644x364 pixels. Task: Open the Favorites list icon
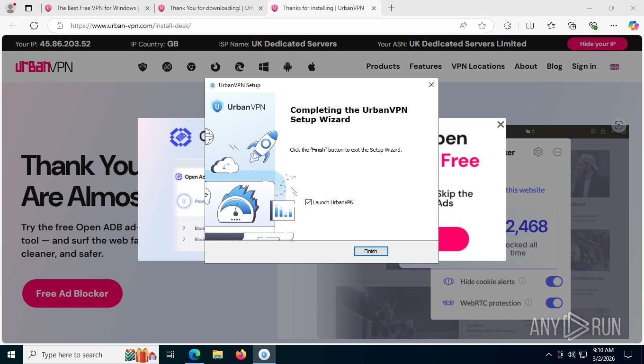coord(551,26)
